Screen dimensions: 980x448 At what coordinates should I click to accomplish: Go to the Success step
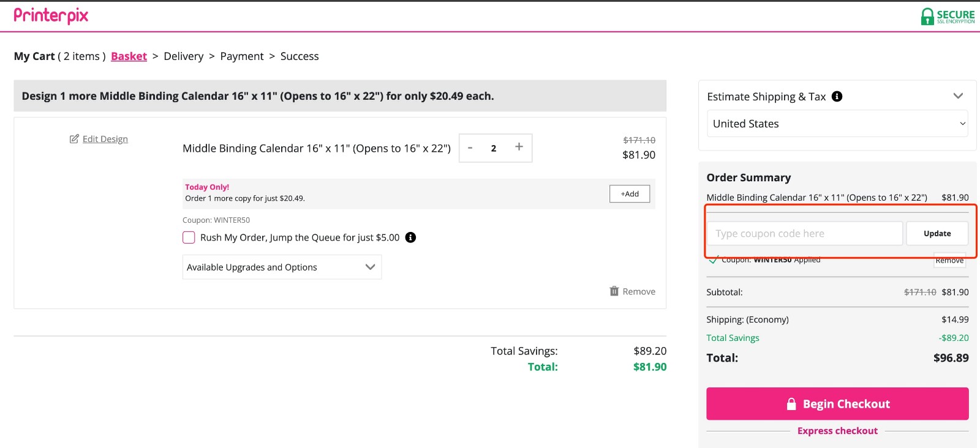tap(300, 56)
